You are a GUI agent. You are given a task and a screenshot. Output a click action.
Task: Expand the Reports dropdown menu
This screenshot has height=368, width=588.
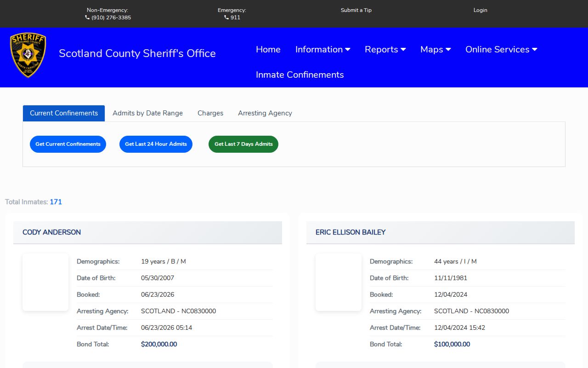385,49
